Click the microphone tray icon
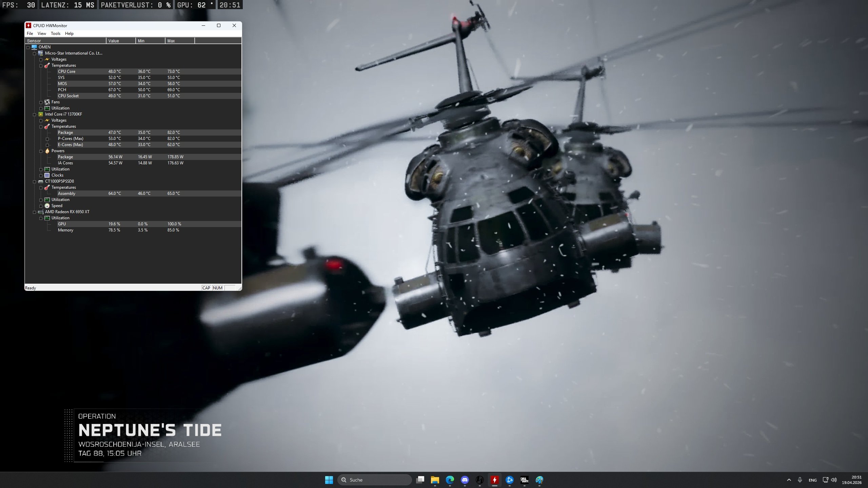Viewport: 868px width, 488px height. [800, 480]
